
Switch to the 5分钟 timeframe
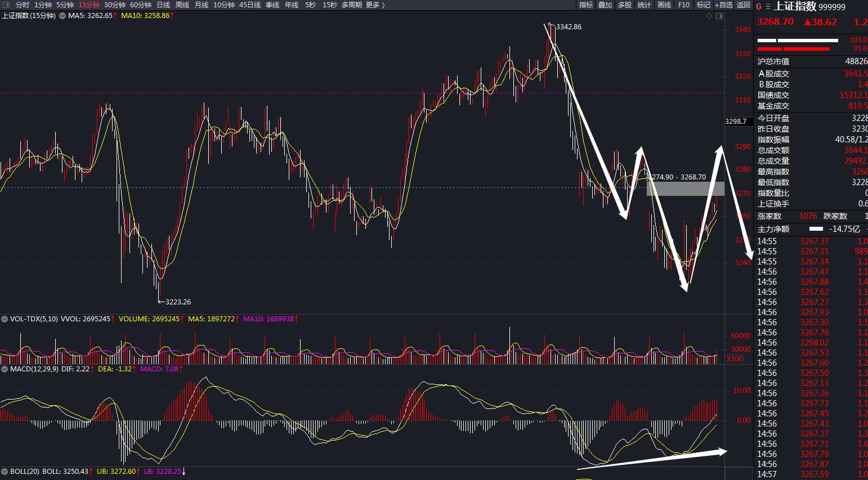click(65, 5)
